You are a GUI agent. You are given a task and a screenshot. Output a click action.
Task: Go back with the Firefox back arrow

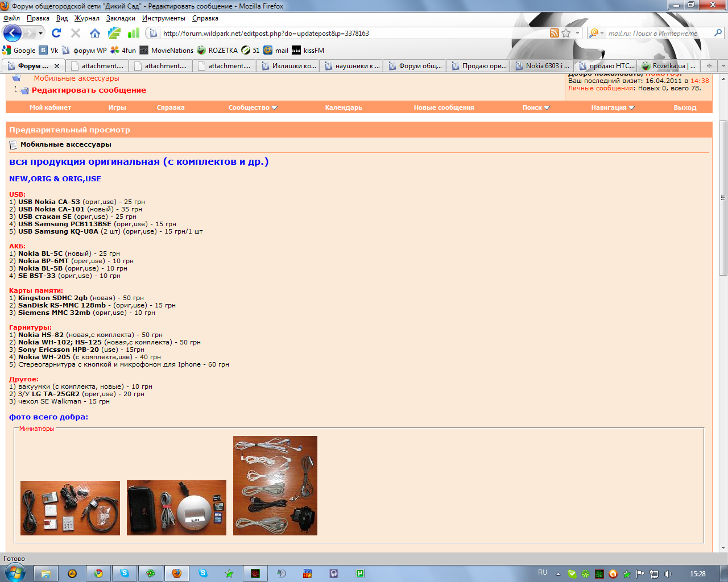point(12,33)
